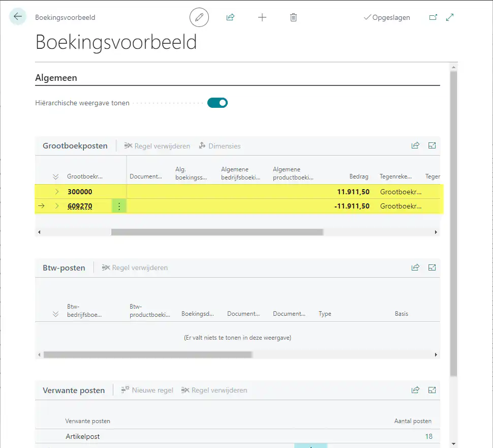Image resolution: width=493 pixels, height=448 pixels.
Task: Open row options for account 609270
Action: (119, 206)
